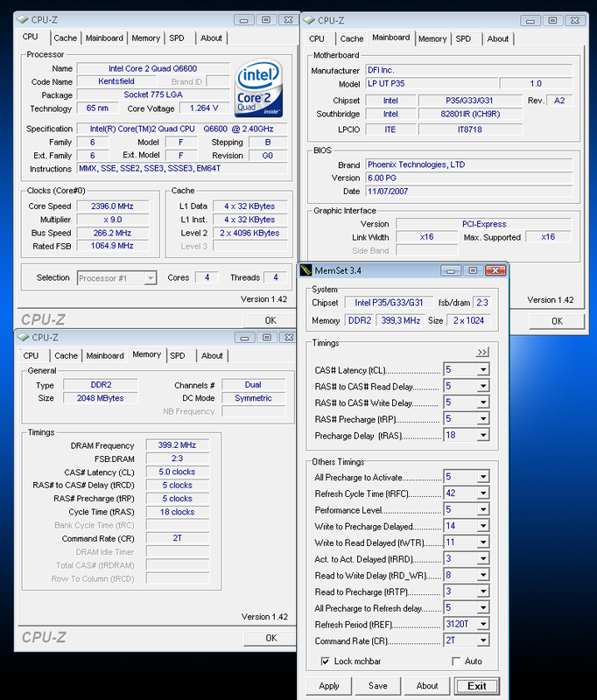Switch to Mainboard tab in top-left CPU-Z
597x700 pixels.
[x=104, y=38]
